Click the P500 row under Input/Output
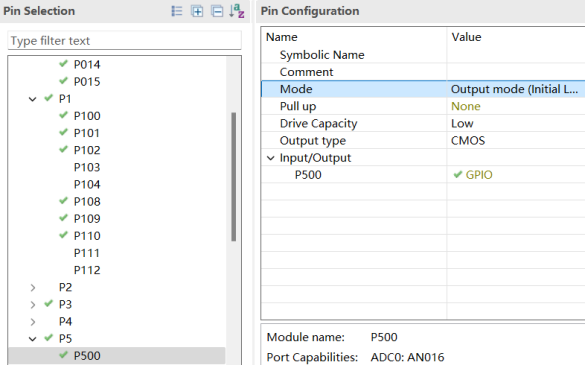 (x=423, y=175)
